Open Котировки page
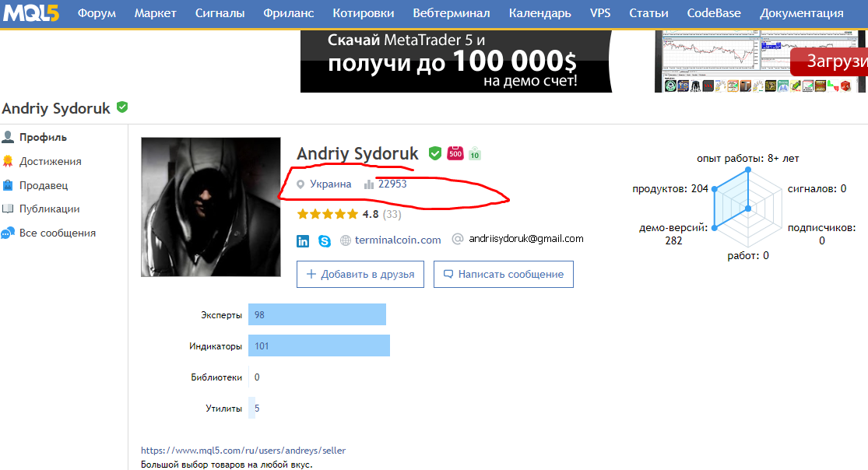868x470 pixels. pos(363,12)
